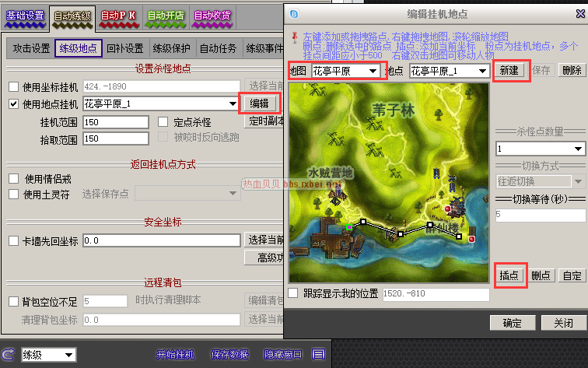Open 攻击设置 sub-tab
This screenshot has width=588, height=368.
pos(31,48)
